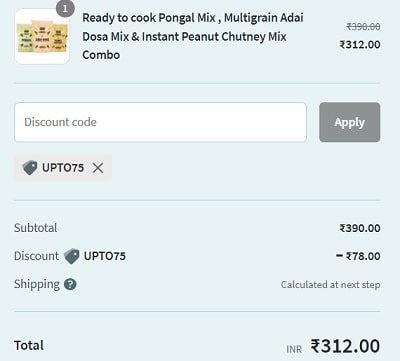Click the INR currency label
400x361 pixels.
pos(294,349)
